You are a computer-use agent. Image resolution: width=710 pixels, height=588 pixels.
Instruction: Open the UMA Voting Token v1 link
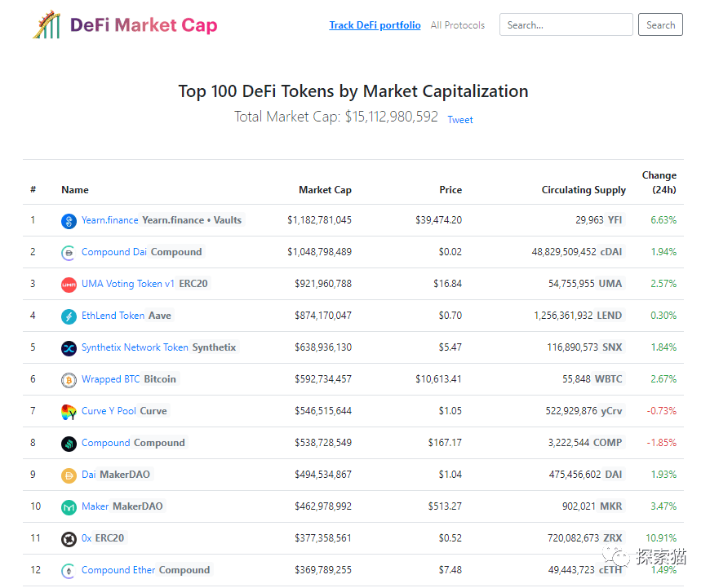[x=127, y=283]
